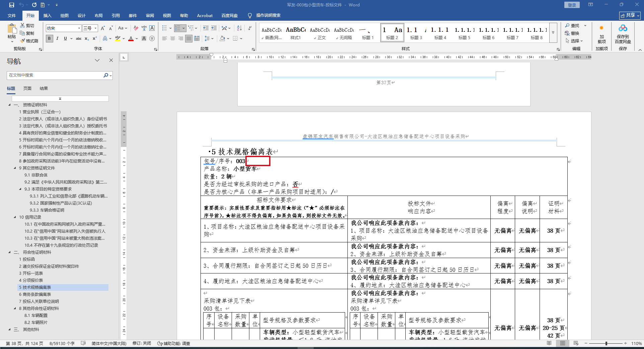This screenshot has width=644, height=349.
Task: Toggle bold formatting
Action: pos(49,38)
